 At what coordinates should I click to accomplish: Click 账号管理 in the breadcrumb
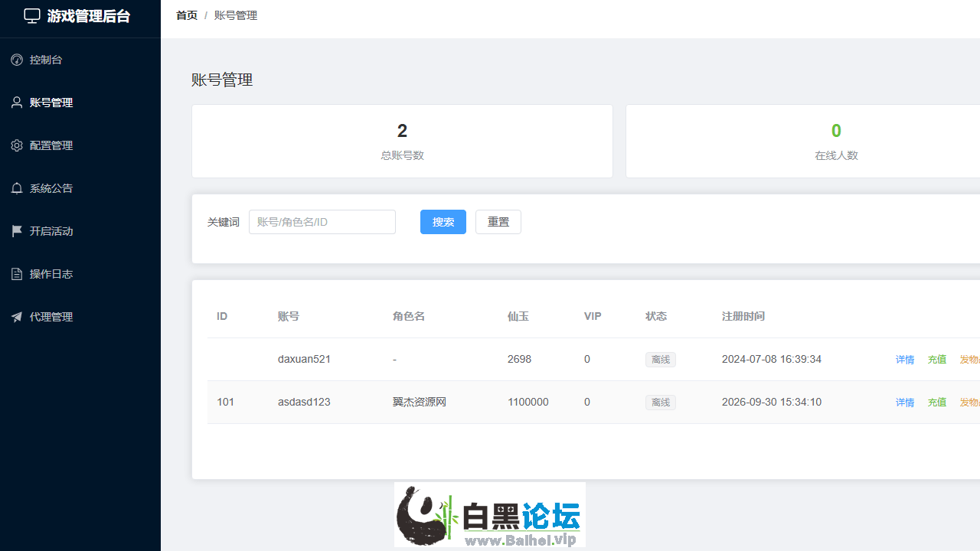pyautogui.click(x=236, y=15)
